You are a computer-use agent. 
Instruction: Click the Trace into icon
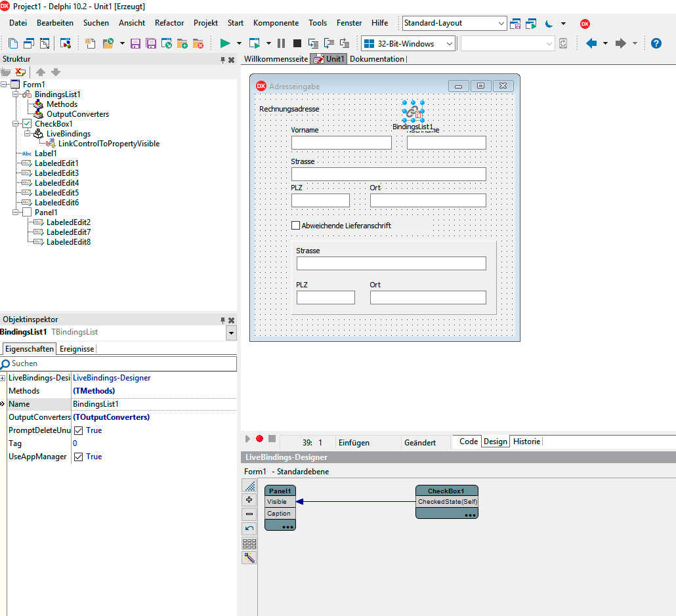coord(314,43)
